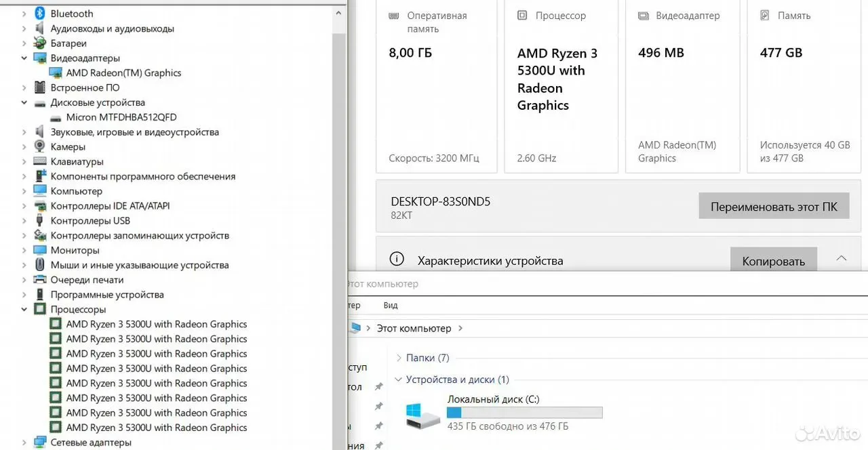This screenshot has height=450, width=868.
Task: Click the Процессоры chip icon
Action: (x=39, y=310)
